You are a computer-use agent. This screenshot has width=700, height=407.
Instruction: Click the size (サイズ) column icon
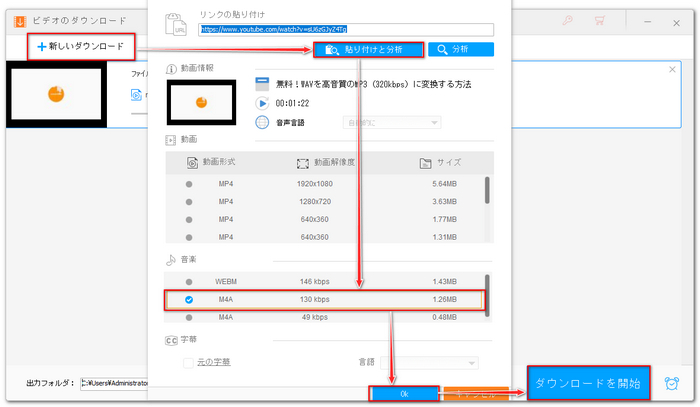425,163
